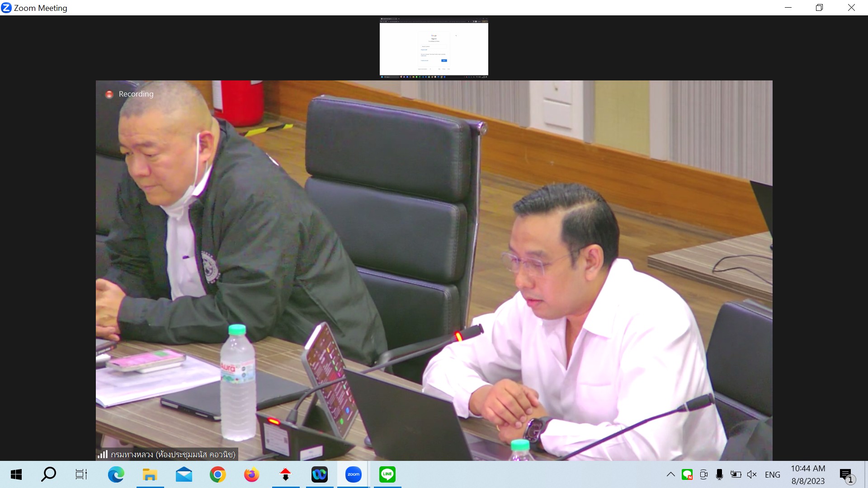
Task: Open the Mail app on taskbar
Action: [184, 474]
